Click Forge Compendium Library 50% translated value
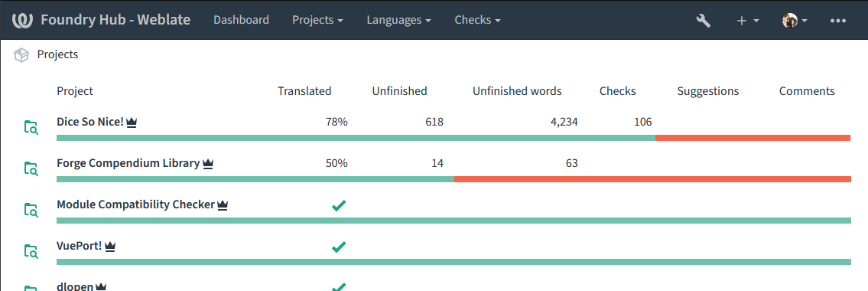The height and width of the screenshot is (291, 868). point(336,163)
